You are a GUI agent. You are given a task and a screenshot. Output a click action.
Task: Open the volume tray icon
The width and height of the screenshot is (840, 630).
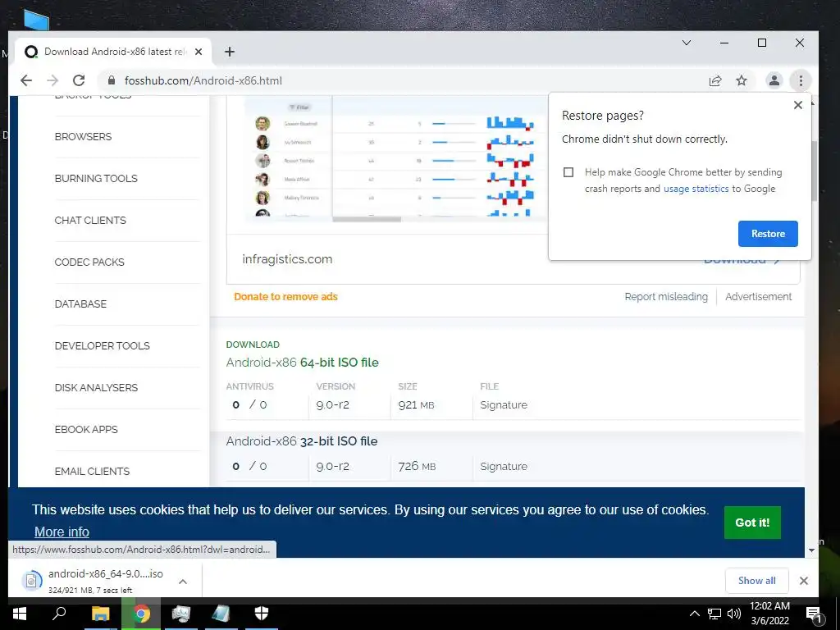point(734,614)
